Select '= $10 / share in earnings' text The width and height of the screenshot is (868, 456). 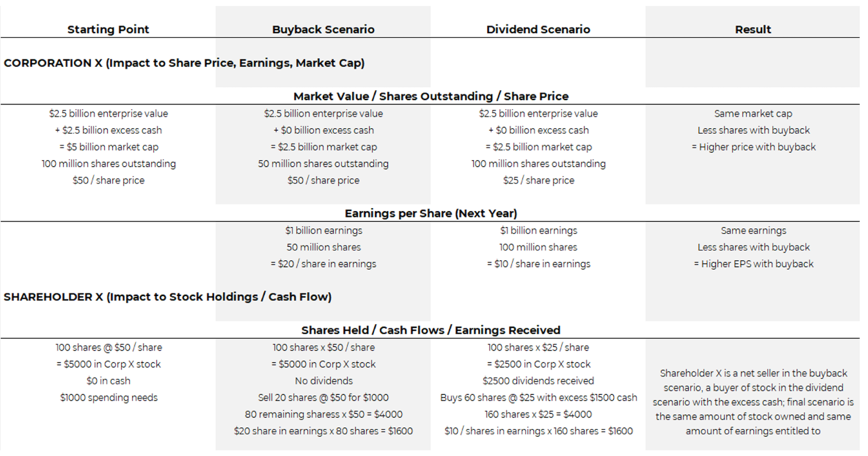click(538, 264)
